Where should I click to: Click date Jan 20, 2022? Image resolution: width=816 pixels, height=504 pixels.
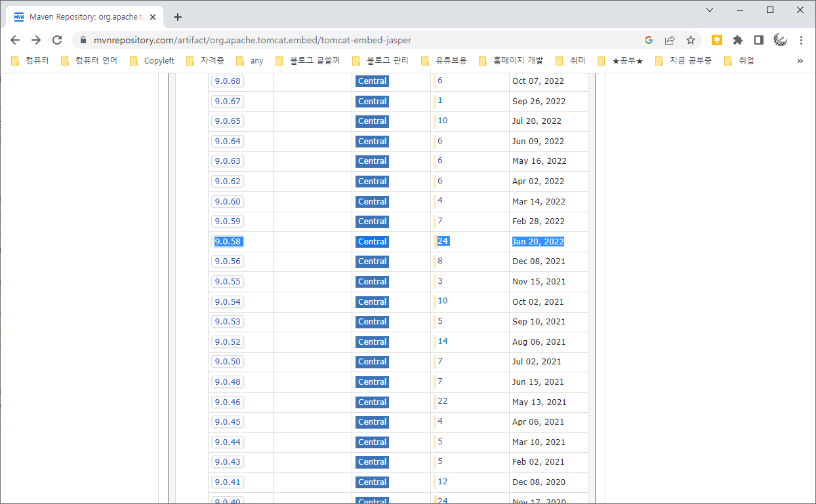[538, 241]
